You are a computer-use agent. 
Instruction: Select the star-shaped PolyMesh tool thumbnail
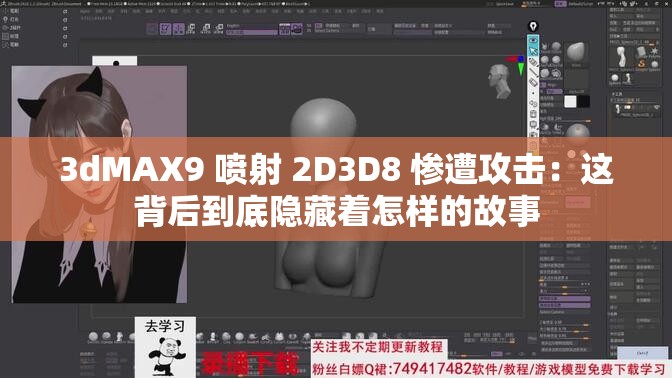click(x=654, y=52)
